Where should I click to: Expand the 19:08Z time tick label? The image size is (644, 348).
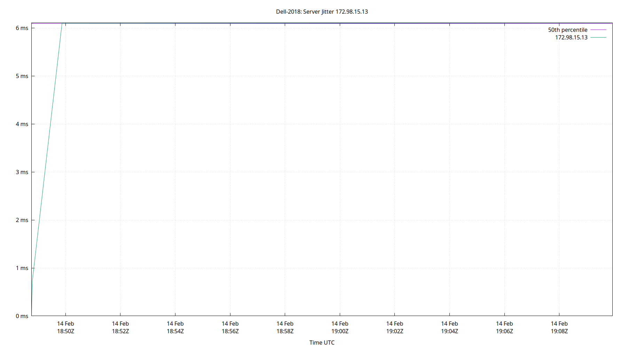[x=560, y=327]
